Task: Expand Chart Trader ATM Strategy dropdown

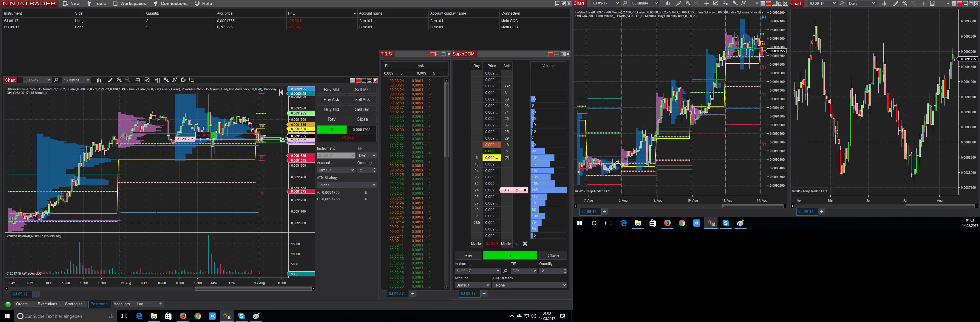Action: (x=347, y=185)
